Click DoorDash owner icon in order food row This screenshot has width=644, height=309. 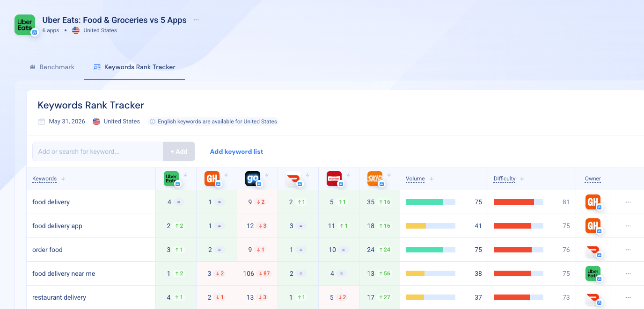click(x=593, y=250)
